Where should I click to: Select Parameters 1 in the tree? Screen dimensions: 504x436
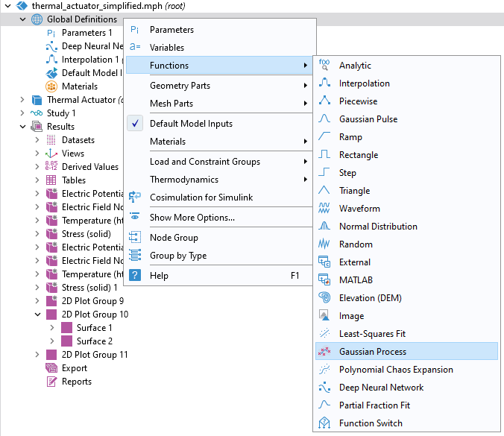[x=86, y=33]
